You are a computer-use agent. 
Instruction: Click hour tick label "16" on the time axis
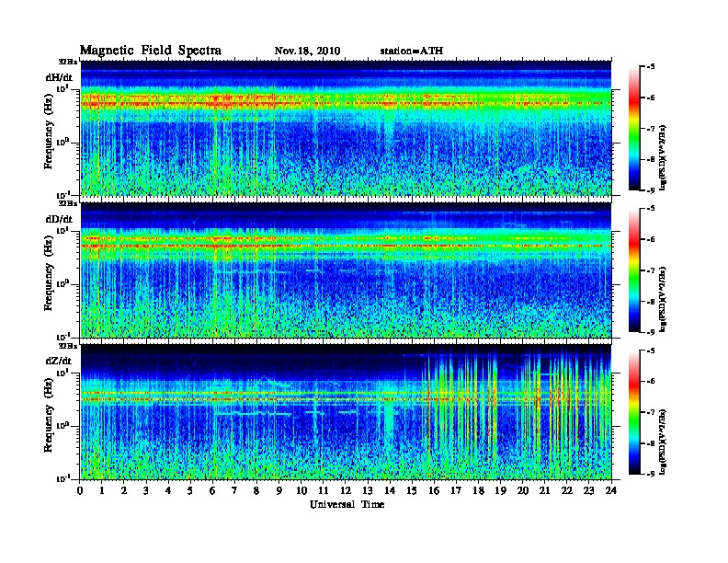coord(434,490)
